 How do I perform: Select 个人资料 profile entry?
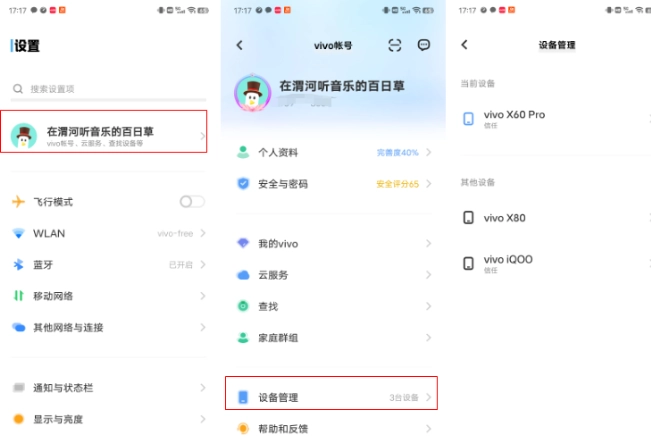tap(331, 153)
